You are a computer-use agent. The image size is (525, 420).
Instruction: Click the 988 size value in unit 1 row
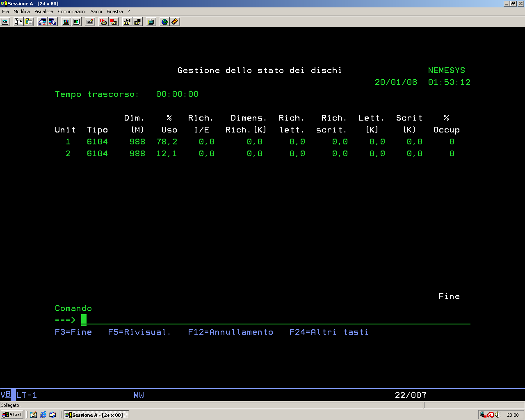click(137, 142)
